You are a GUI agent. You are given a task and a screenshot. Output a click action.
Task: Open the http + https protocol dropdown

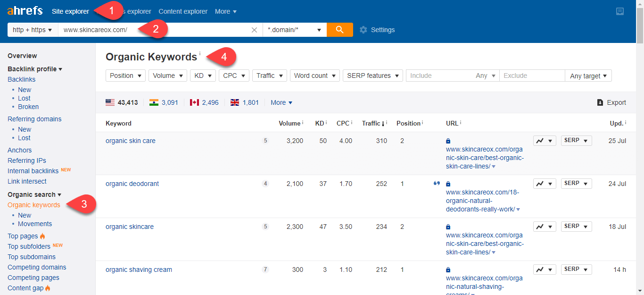coord(33,30)
